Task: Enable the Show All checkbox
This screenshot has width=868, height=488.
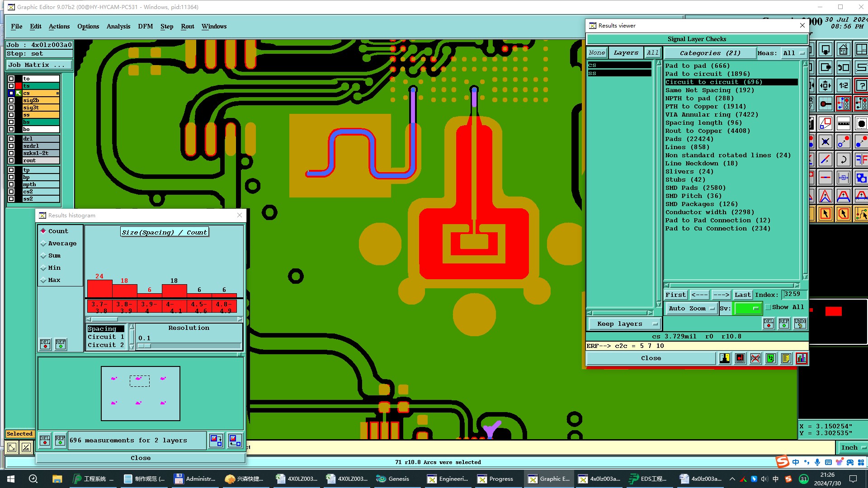Action: click(768, 307)
